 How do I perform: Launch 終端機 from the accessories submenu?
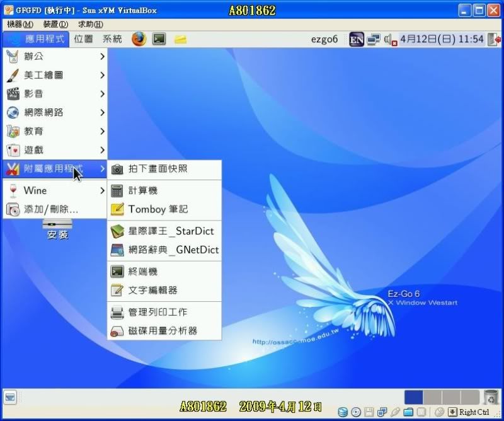point(164,272)
